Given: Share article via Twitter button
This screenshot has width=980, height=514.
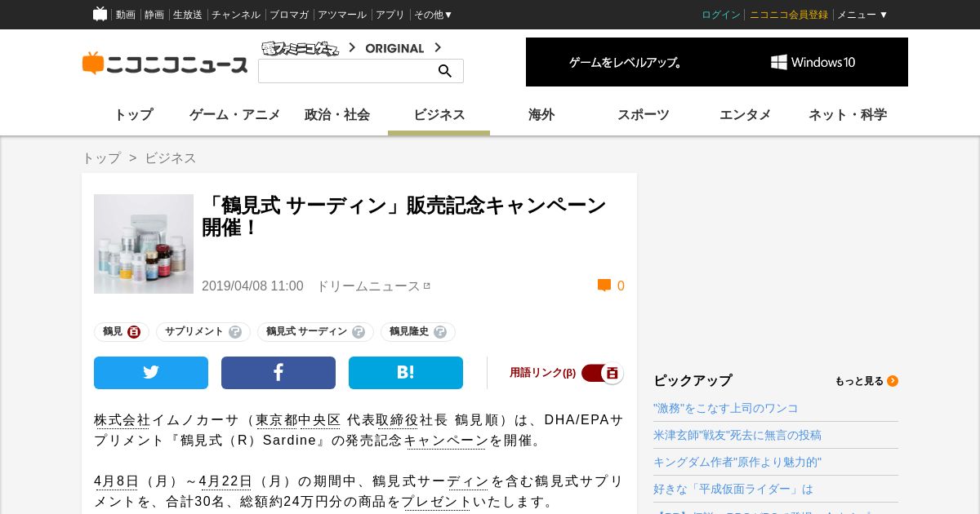Looking at the screenshot, I should (x=151, y=373).
